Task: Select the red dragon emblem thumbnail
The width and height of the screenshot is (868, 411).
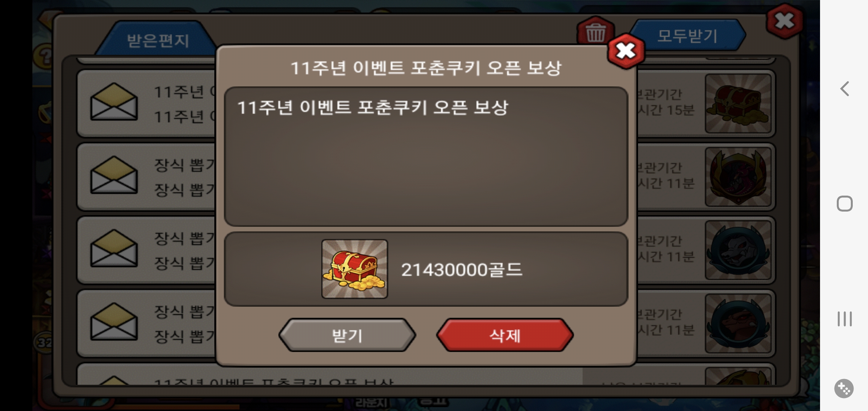Action: [x=738, y=177]
